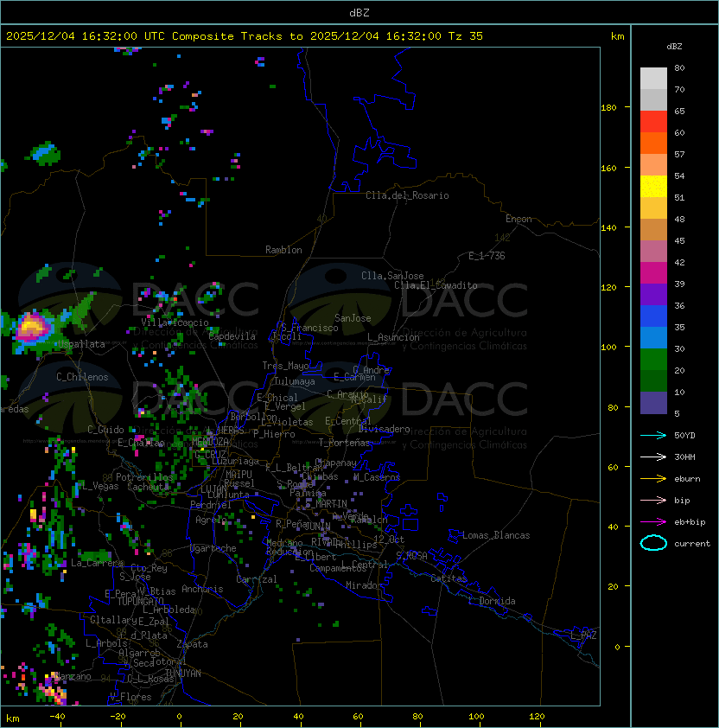Pick the red 60-65 dBZ swatch
This screenshot has height=728, width=719.
click(x=653, y=122)
